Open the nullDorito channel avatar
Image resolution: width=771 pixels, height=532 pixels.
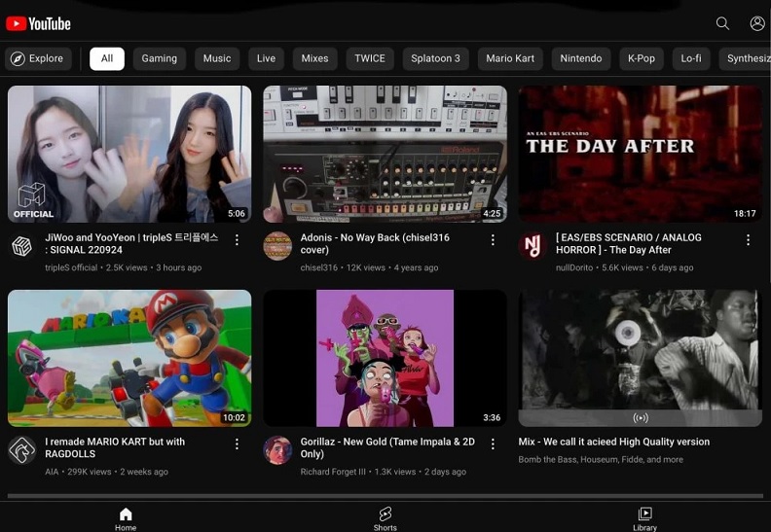tap(532, 246)
